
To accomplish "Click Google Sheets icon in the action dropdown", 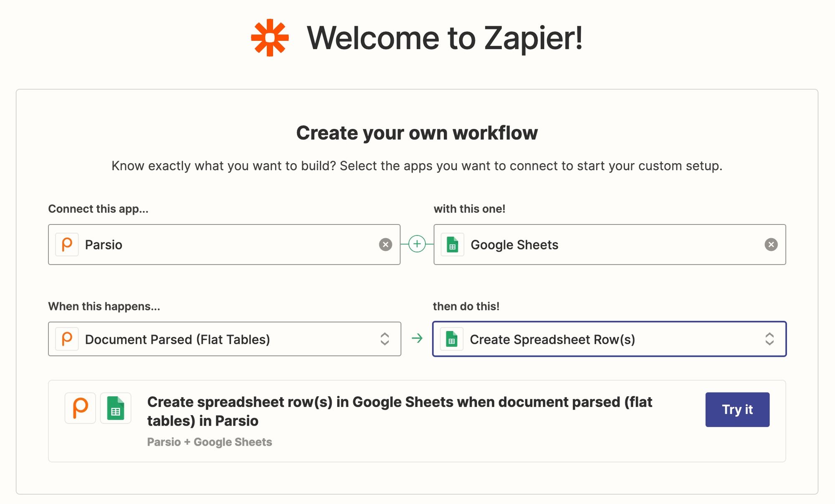I will point(452,339).
